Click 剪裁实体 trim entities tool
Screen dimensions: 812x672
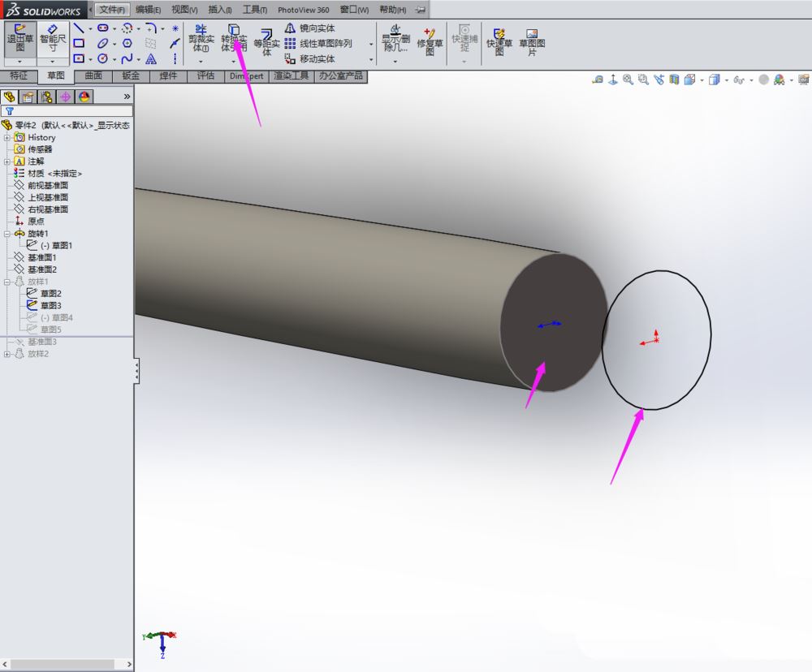(x=201, y=38)
